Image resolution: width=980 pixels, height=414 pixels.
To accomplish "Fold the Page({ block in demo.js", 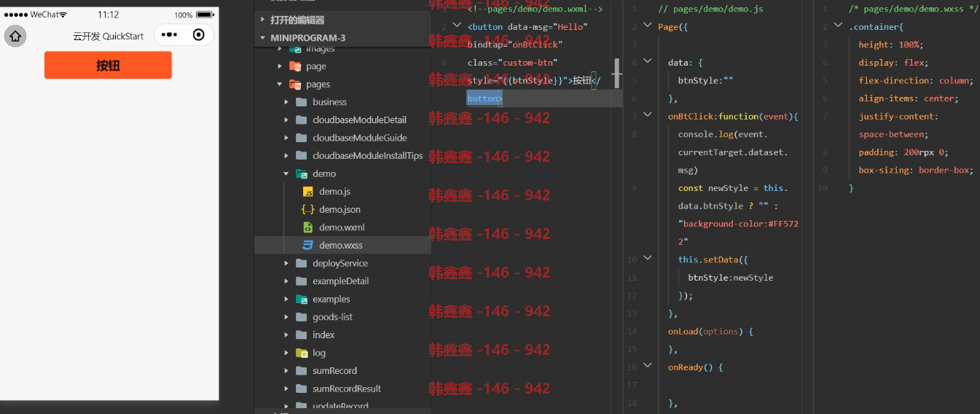I will point(648,26).
